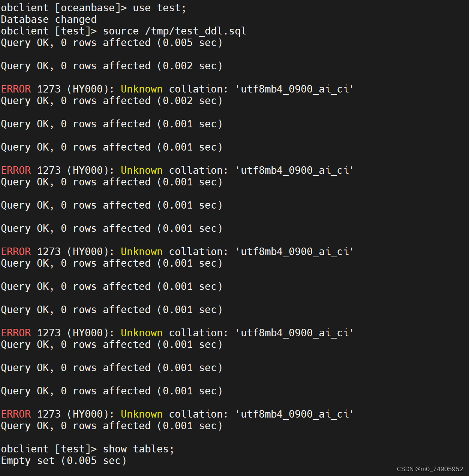Click the 'show tables;' command
The image size is (469, 476).
[139, 449]
